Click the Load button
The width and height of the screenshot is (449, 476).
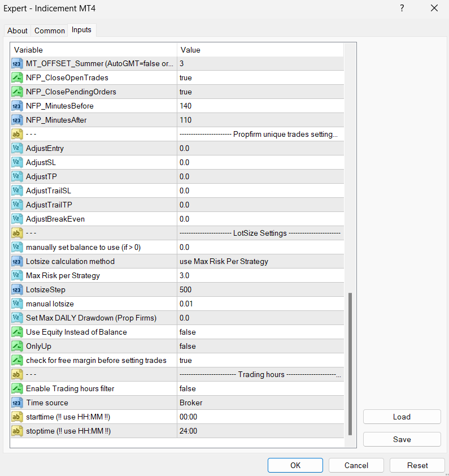tap(402, 417)
